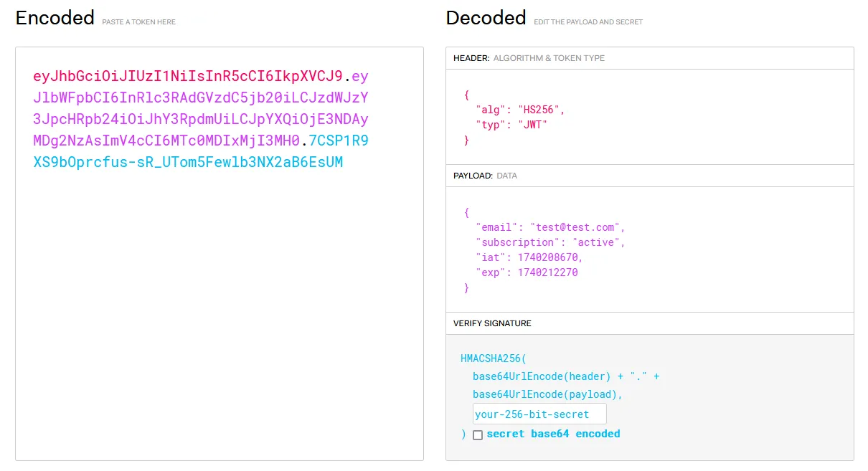Viewport: 868px width, 471px height.
Task: Click the "email": "test@test.com" payload line
Action: tap(550, 227)
